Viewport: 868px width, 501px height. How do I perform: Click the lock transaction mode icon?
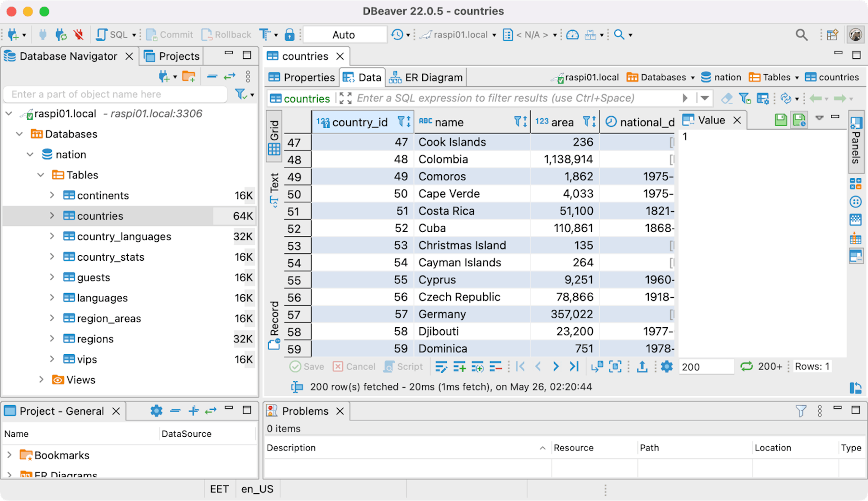289,35
